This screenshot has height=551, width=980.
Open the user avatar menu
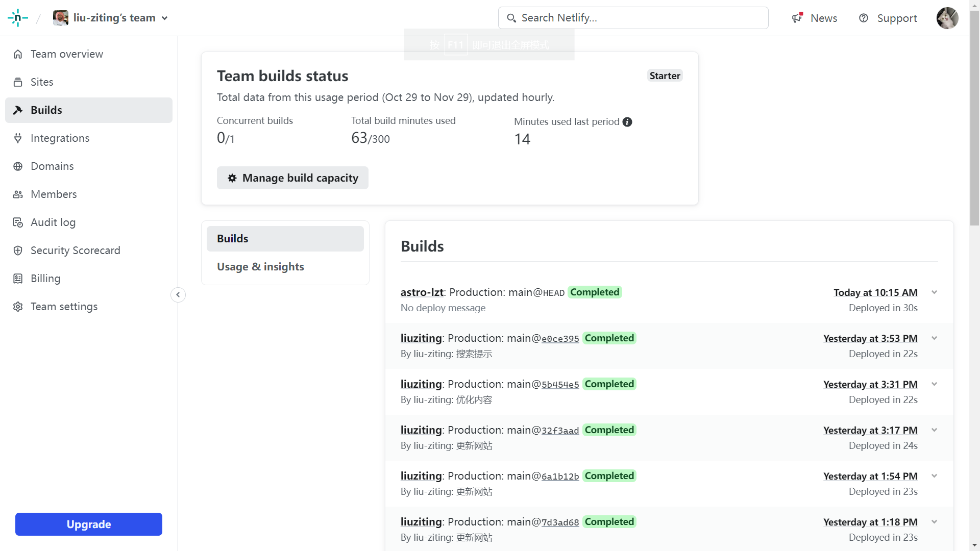click(x=947, y=18)
